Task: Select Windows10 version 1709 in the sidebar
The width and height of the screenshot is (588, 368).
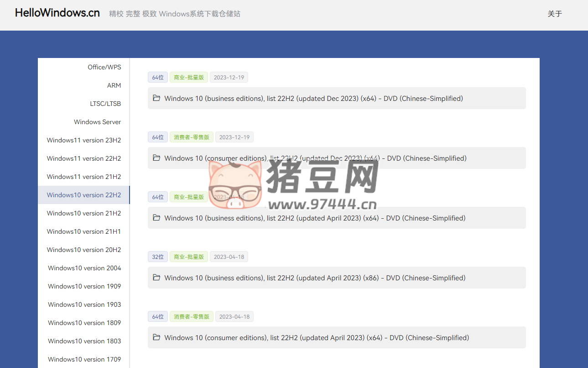Action: click(x=84, y=359)
